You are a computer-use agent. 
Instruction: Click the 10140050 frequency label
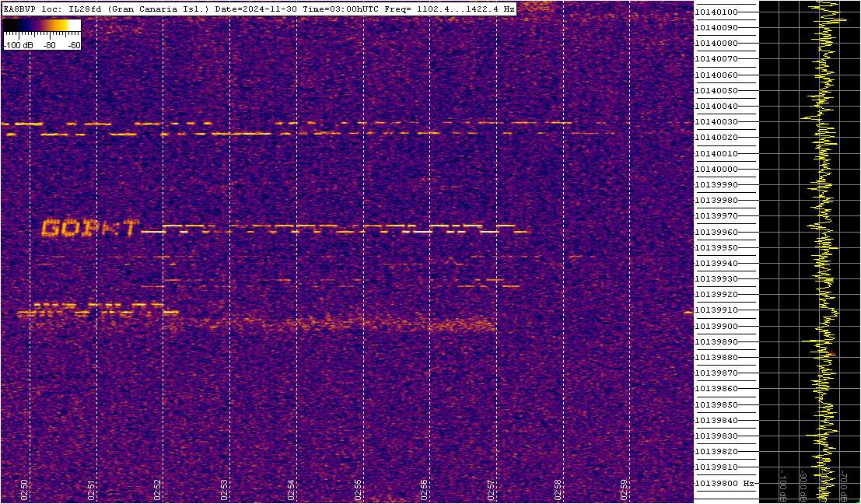coord(716,90)
